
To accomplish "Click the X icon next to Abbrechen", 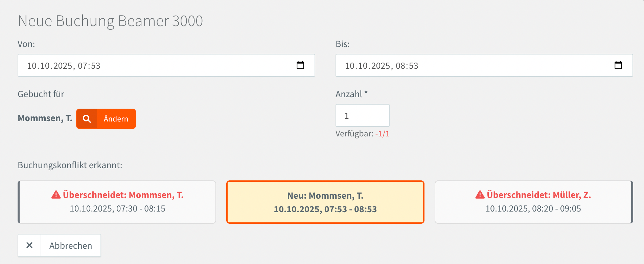I will pyautogui.click(x=29, y=245).
